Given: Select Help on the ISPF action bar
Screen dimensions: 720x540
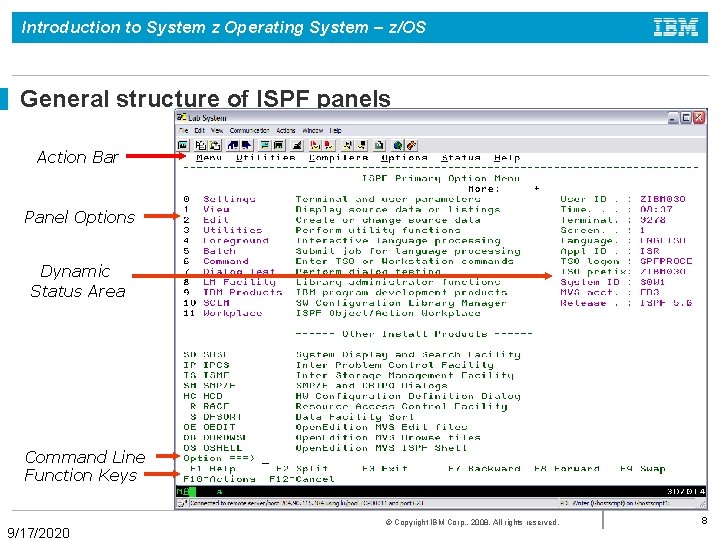Looking at the screenshot, I should pyautogui.click(x=507, y=158).
